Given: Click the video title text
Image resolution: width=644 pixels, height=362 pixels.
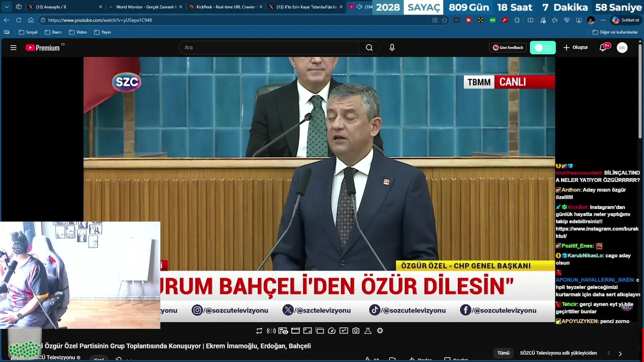Looking at the screenshot, I should coord(178,346).
